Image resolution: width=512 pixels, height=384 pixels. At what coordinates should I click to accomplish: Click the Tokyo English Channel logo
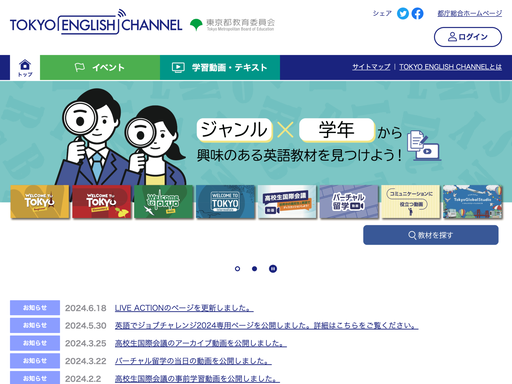[96, 22]
